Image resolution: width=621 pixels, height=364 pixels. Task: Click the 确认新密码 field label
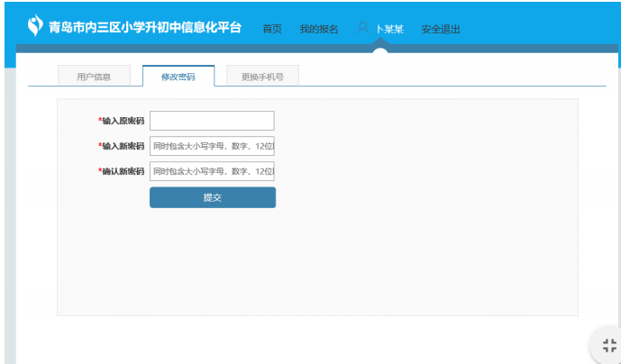click(122, 171)
